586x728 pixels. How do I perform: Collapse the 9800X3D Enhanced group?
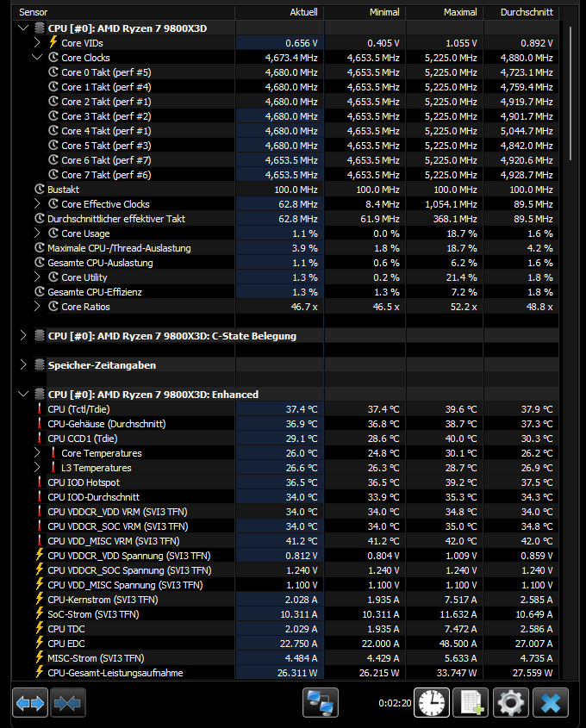23,394
